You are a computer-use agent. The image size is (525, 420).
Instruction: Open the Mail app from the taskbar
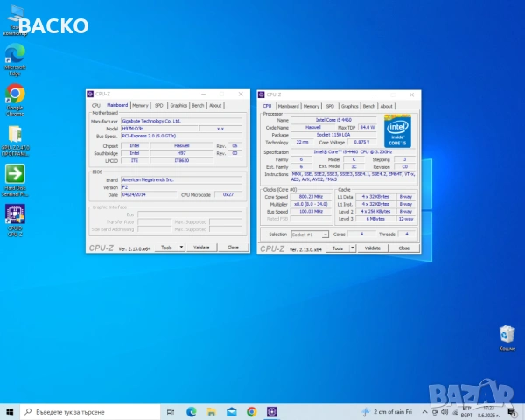point(231,412)
